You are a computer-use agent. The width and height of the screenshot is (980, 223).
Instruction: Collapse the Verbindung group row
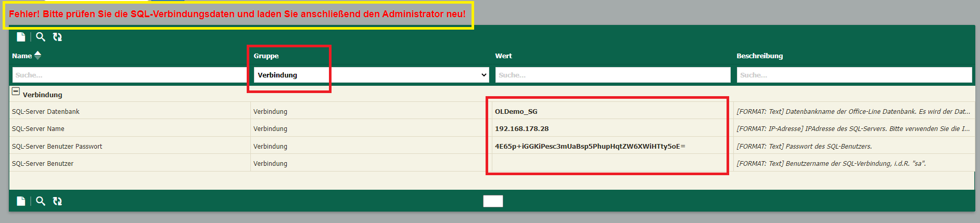(x=16, y=91)
